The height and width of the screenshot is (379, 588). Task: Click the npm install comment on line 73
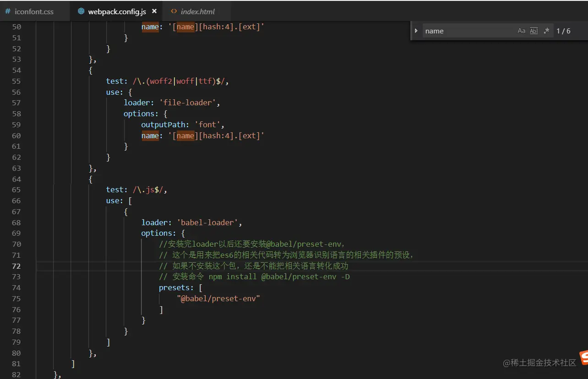254,276
